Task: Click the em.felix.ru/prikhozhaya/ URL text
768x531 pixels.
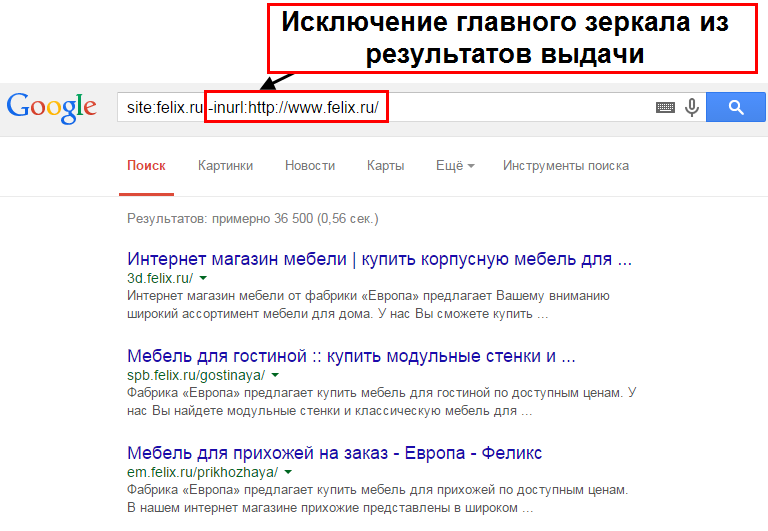Action: coord(202,472)
